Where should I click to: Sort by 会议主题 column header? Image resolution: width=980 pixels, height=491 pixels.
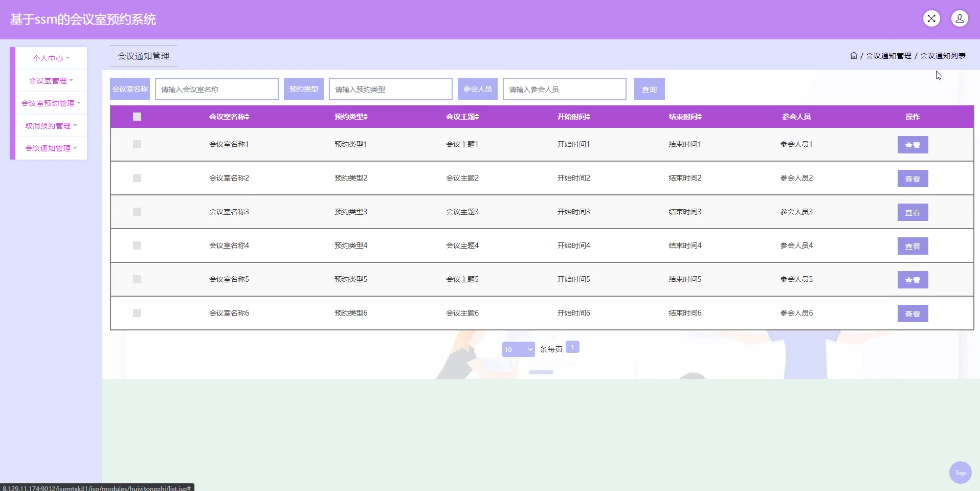(462, 117)
